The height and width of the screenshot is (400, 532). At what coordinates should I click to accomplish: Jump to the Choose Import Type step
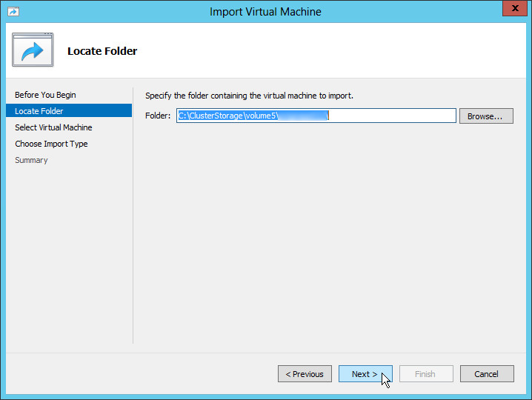51,144
